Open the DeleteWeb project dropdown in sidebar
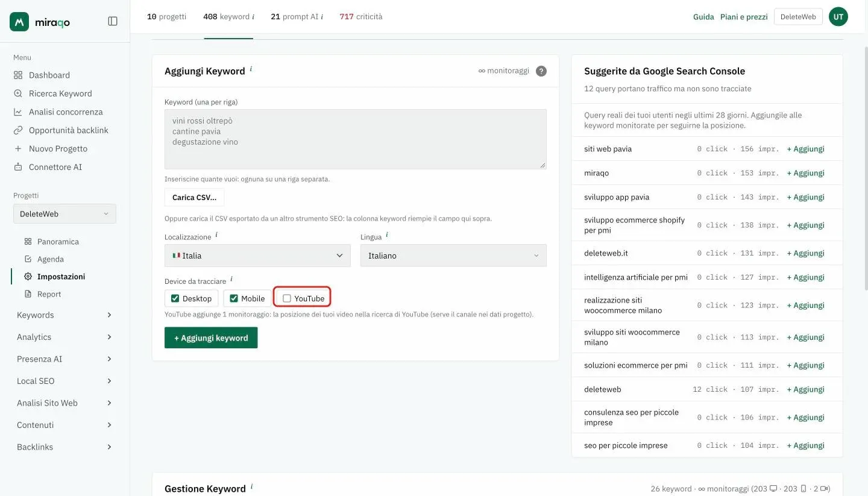This screenshot has height=496, width=868. pos(64,214)
